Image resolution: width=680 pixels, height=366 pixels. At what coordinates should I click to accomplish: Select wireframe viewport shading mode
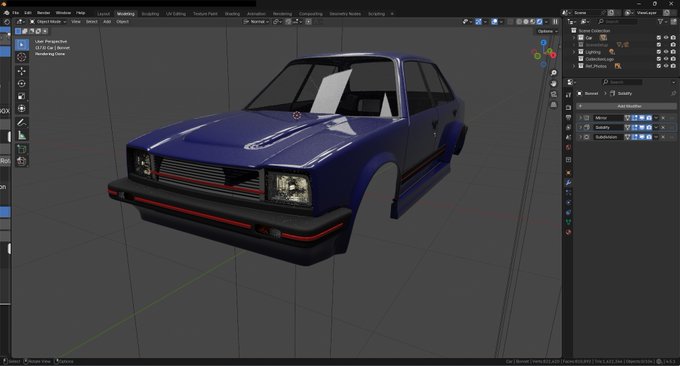tap(520, 21)
